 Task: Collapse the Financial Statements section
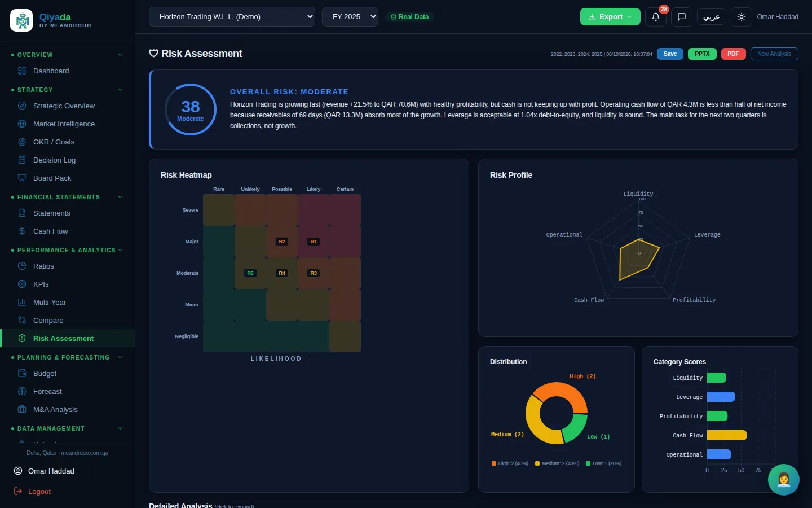[x=120, y=197]
